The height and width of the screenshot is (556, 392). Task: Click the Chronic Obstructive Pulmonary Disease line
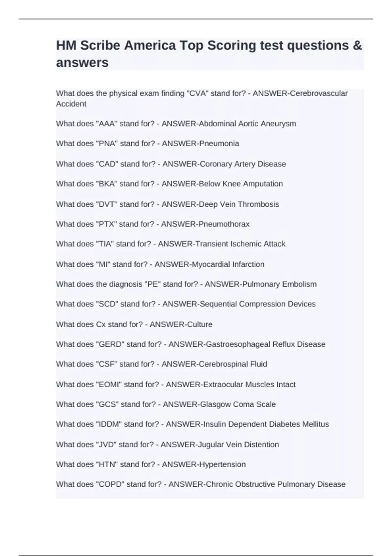(x=201, y=484)
